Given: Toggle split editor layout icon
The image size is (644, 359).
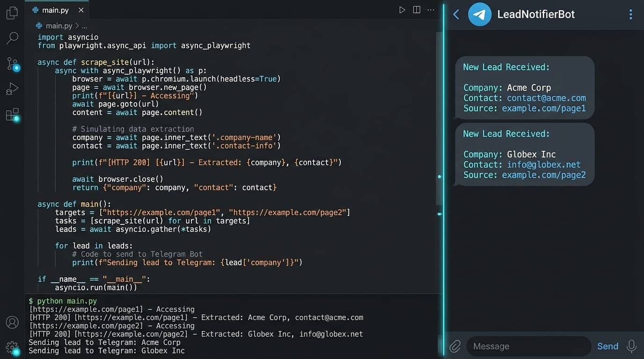Looking at the screenshot, I should click(417, 10).
